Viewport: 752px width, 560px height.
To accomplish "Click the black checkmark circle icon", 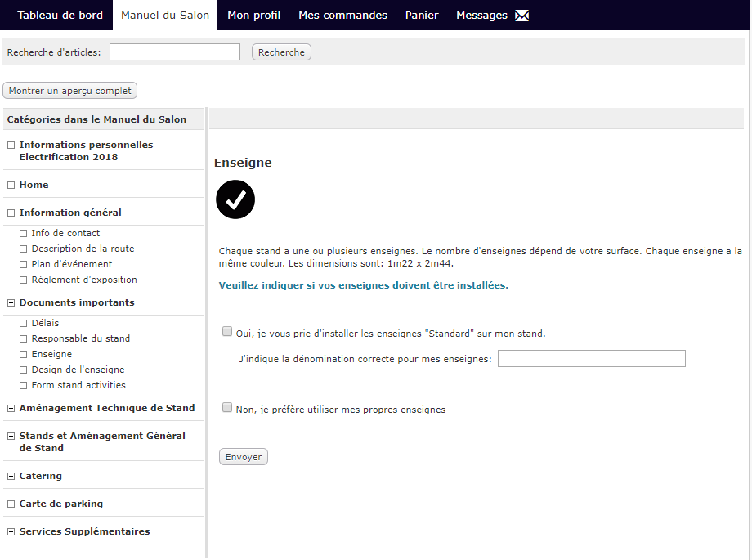I will point(235,199).
